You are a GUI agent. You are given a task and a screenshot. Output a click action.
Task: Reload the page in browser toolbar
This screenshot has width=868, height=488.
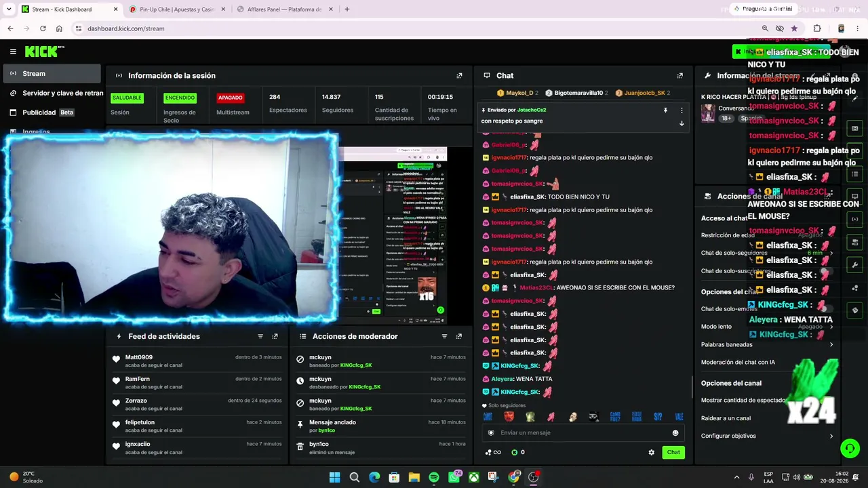(43, 28)
